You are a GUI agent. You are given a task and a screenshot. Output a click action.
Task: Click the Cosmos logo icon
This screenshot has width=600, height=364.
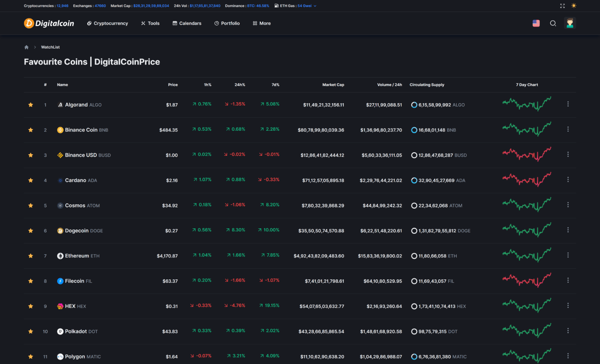click(60, 206)
